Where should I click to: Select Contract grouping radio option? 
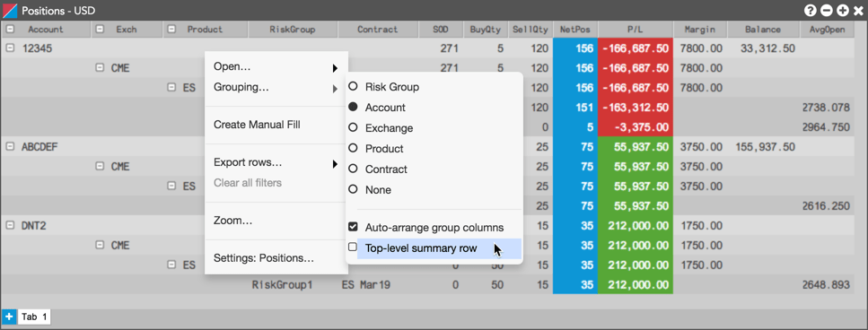[x=353, y=169]
